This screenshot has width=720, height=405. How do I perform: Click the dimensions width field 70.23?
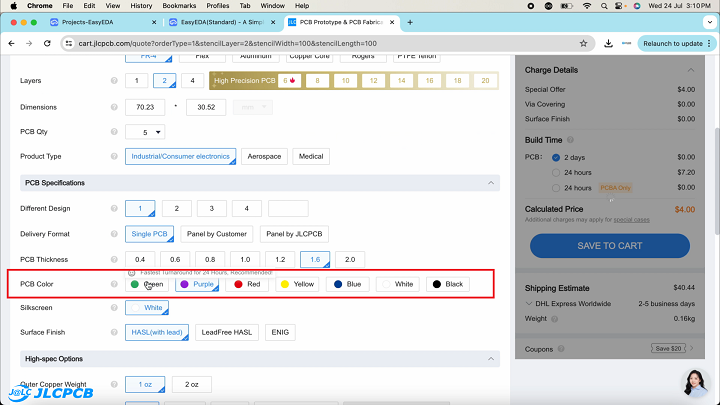point(145,107)
